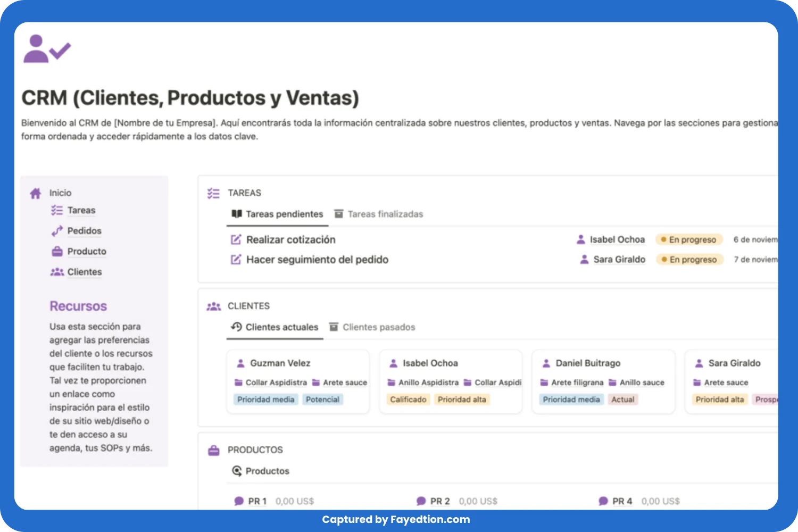Image resolution: width=798 pixels, height=532 pixels.
Task: Click the briefcase icon beside PRODUCTOS heading
Action: point(213,451)
